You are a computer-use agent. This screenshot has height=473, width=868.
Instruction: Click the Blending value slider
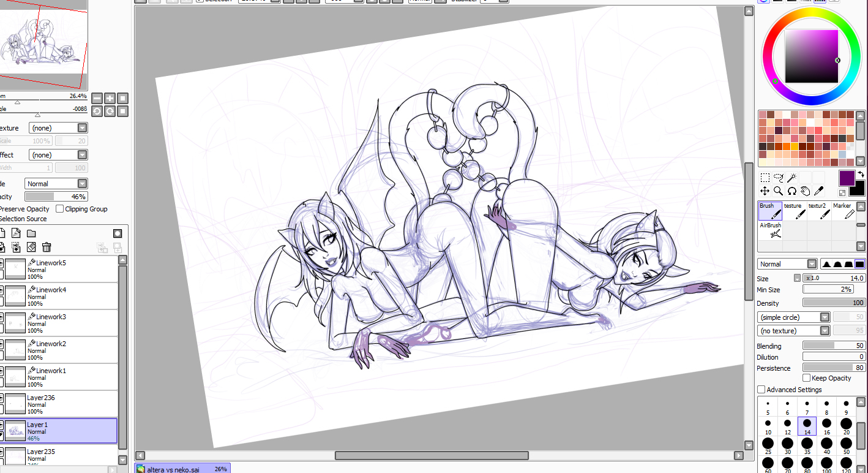click(x=834, y=346)
